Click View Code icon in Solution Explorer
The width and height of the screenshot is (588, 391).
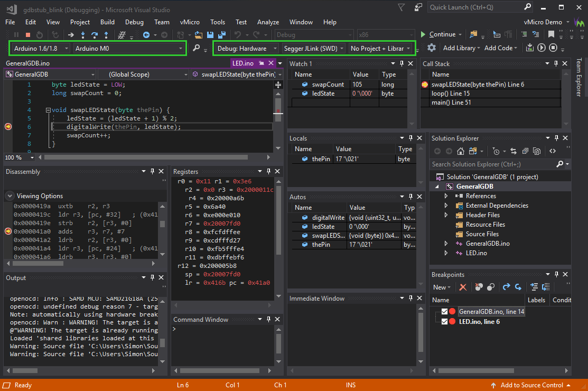(x=553, y=151)
